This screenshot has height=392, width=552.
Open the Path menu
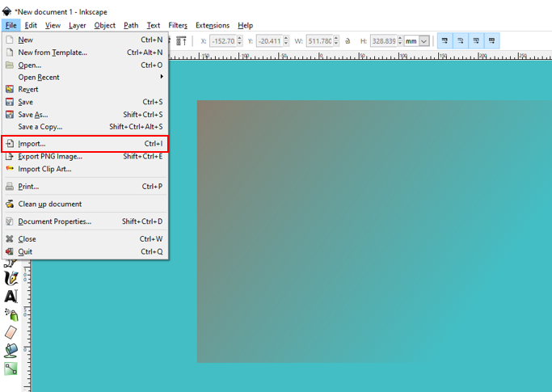[131, 25]
